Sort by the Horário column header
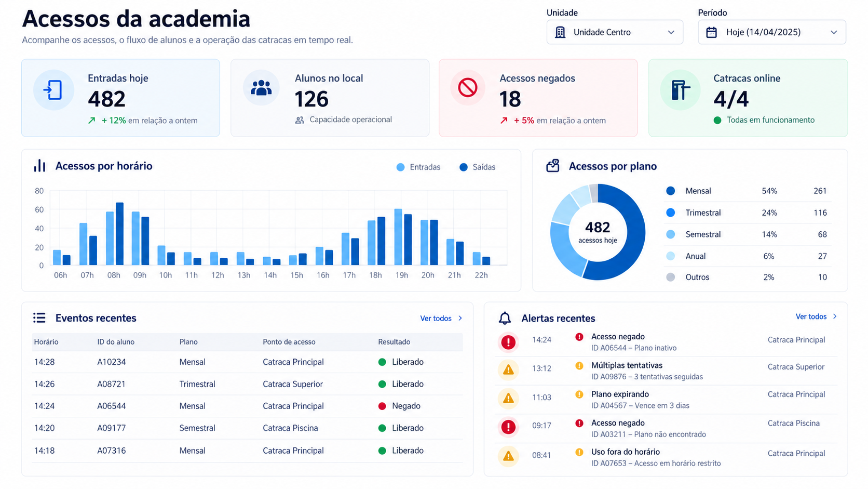Screen dimensions: 868x489 (x=46, y=342)
